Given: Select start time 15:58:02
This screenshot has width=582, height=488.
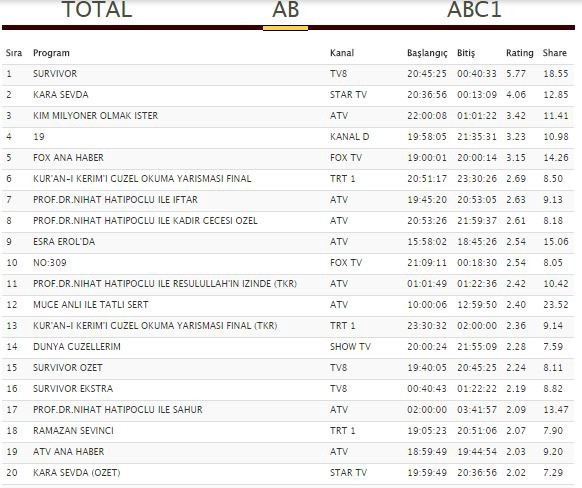Looking at the screenshot, I should (x=427, y=242).
